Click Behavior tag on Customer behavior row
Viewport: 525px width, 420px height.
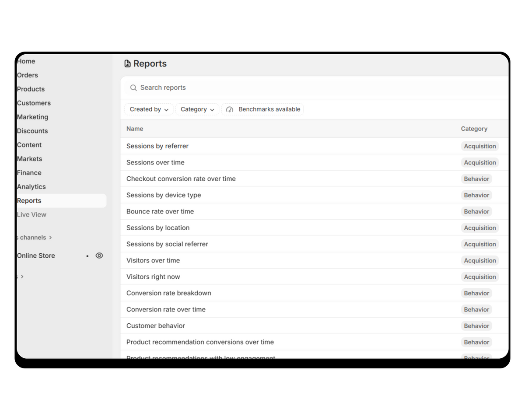[476, 326]
